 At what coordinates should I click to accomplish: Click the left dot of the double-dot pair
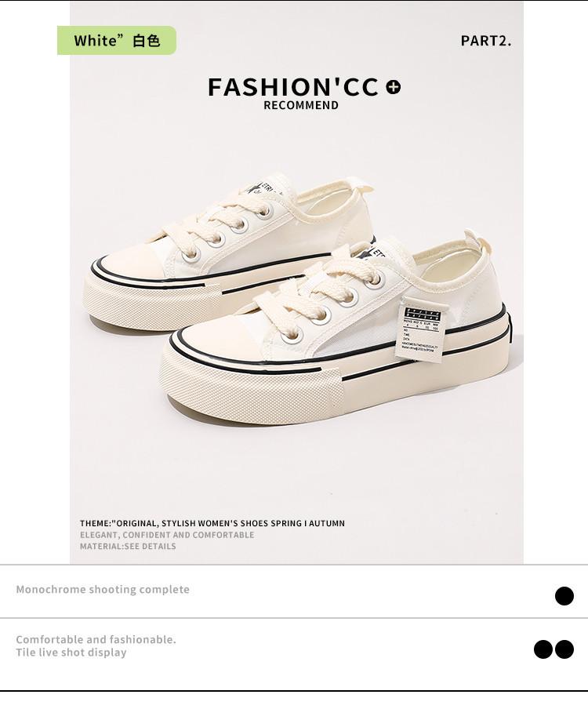(x=543, y=649)
